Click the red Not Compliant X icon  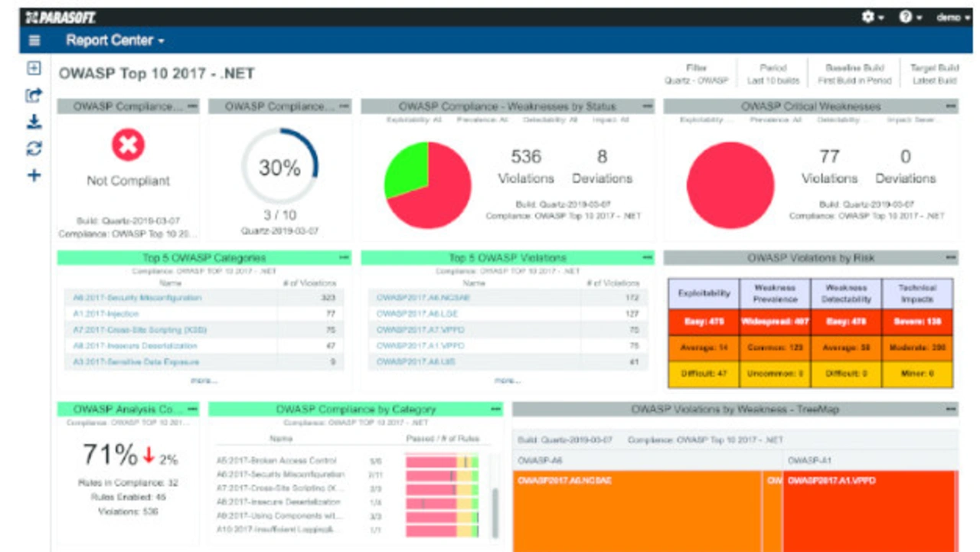tap(128, 145)
